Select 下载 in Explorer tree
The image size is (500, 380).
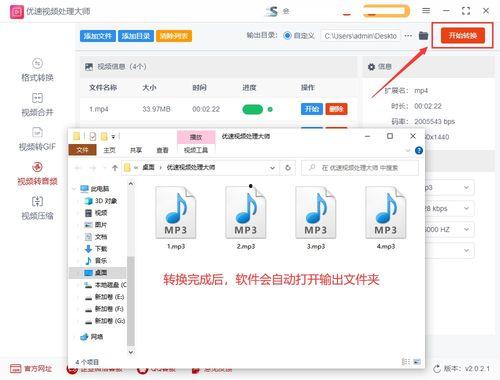tap(96, 249)
